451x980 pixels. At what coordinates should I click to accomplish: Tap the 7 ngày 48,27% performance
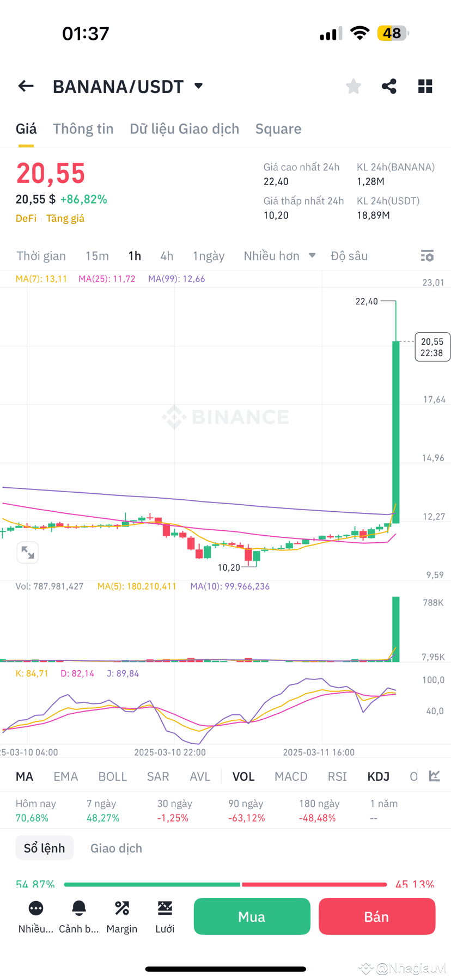103,811
